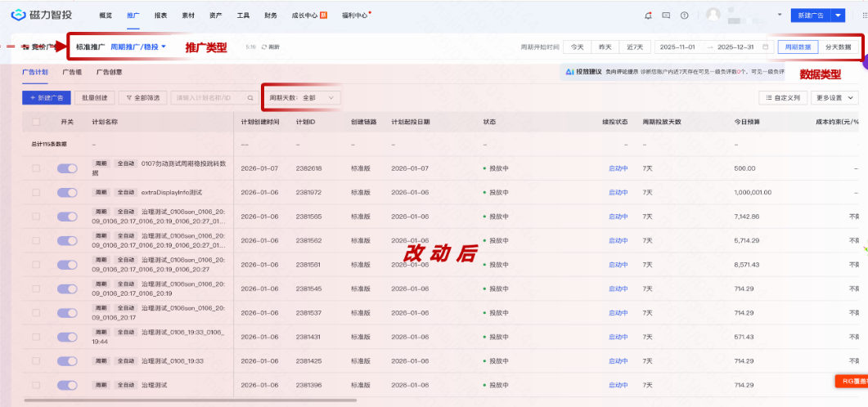Click the start date 2025-11-01 field

pyautogui.click(x=677, y=47)
